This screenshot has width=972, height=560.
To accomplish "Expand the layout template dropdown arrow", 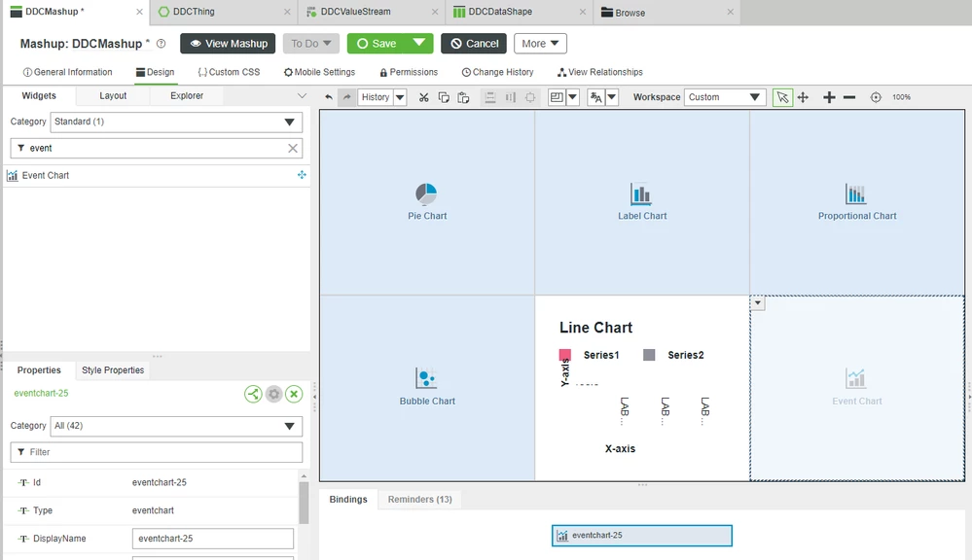I will (573, 97).
